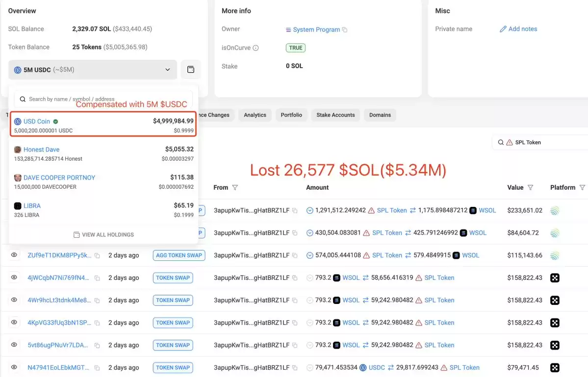The width and height of the screenshot is (588, 377).
Task: Toggle the eye icon for 4jWCqbN7Ni769fN4 row
Action: click(x=14, y=277)
